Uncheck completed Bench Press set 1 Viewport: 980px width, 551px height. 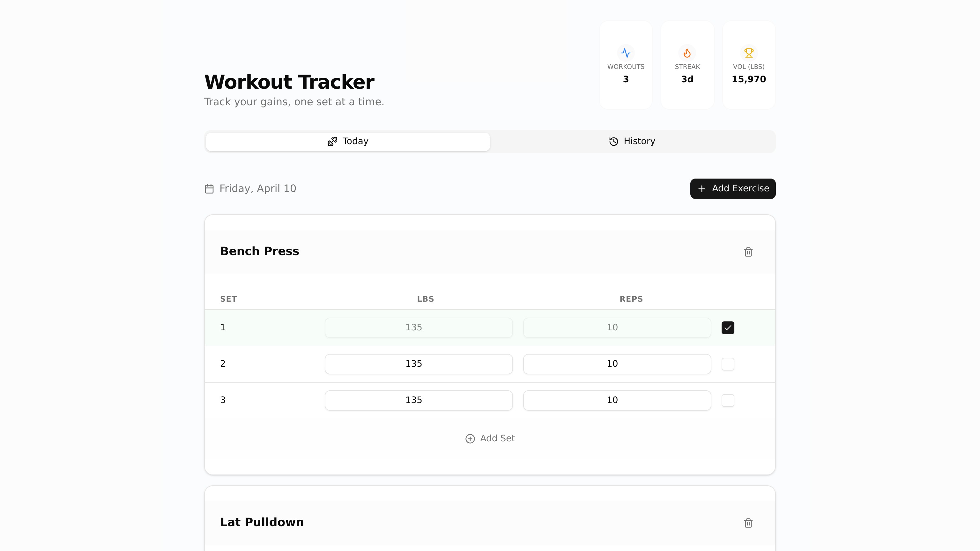point(727,327)
